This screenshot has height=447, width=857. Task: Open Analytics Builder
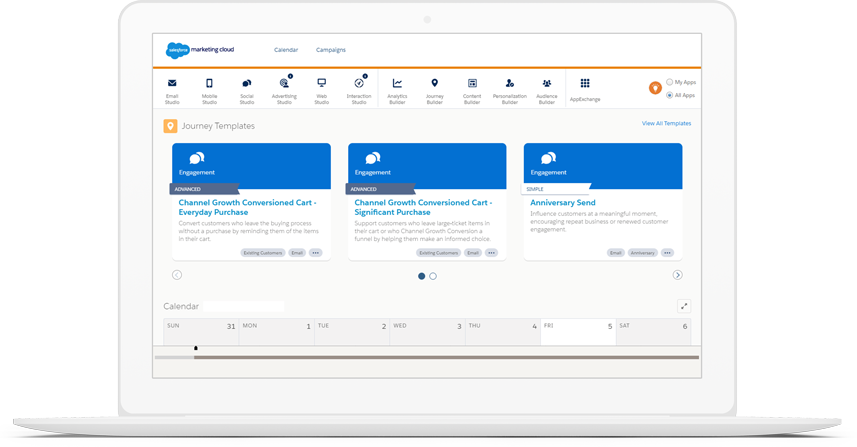[397, 91]
